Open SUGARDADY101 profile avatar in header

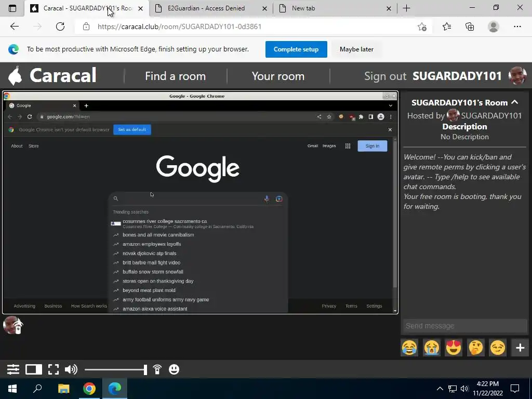517,76
